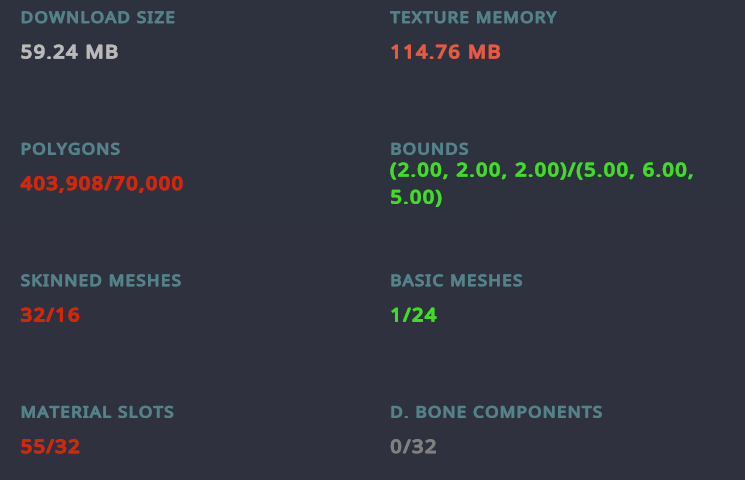Select the first line of green bounds values
This screenshot has width=745, height=480.
542,170
